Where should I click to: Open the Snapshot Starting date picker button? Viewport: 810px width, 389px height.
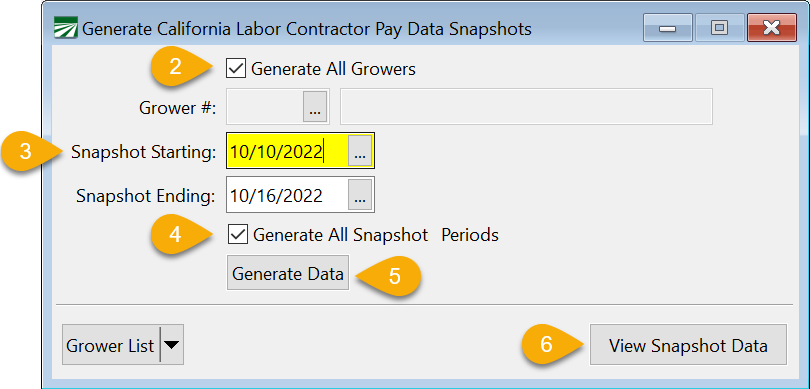360,151
